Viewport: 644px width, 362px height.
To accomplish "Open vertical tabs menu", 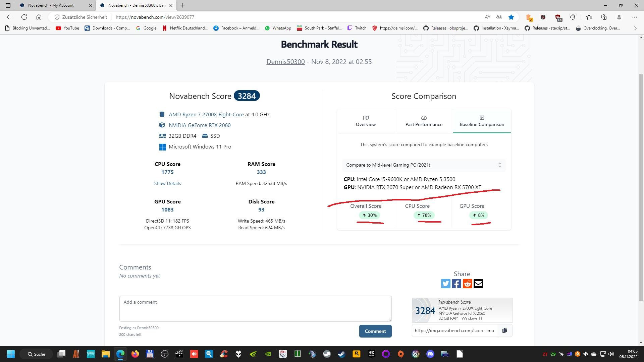I will (8, 5).
